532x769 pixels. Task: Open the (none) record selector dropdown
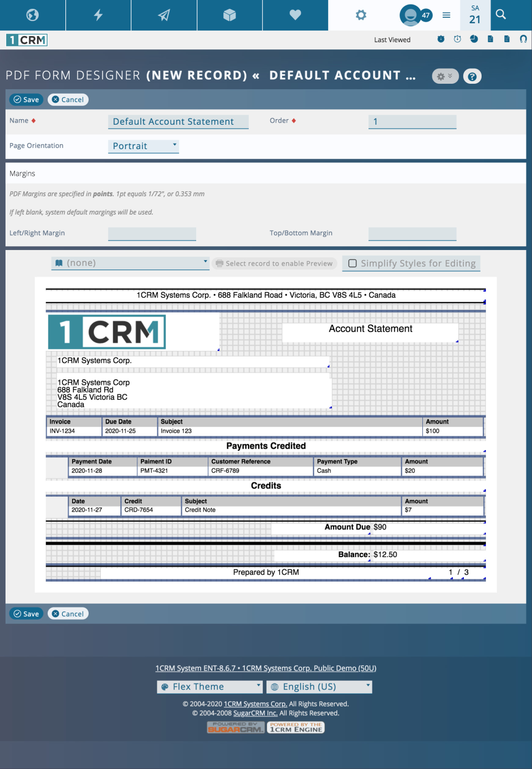click(131, 263)
